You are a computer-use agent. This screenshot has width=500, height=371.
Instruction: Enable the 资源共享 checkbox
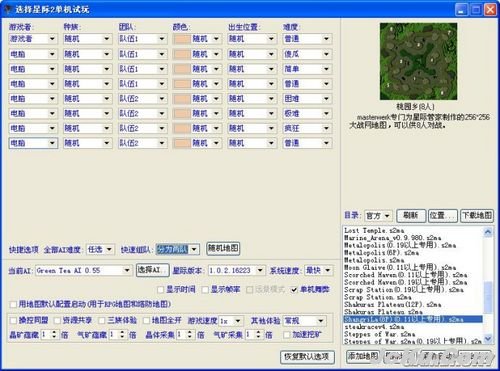tap(58, 321)
